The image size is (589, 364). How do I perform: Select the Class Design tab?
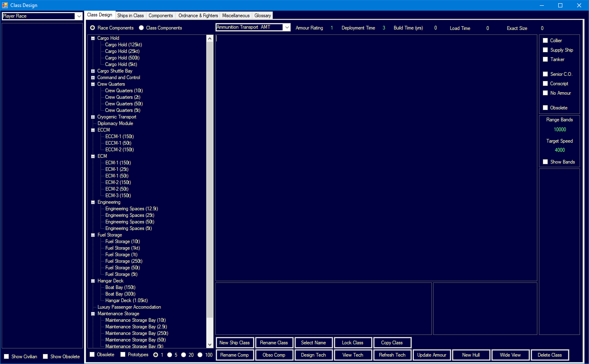pos(100,15)
